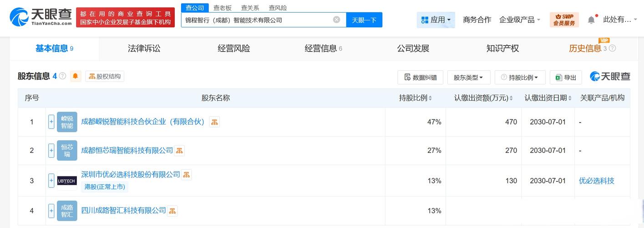Switch to the 查公司 search tab

(x=195, y=8)
